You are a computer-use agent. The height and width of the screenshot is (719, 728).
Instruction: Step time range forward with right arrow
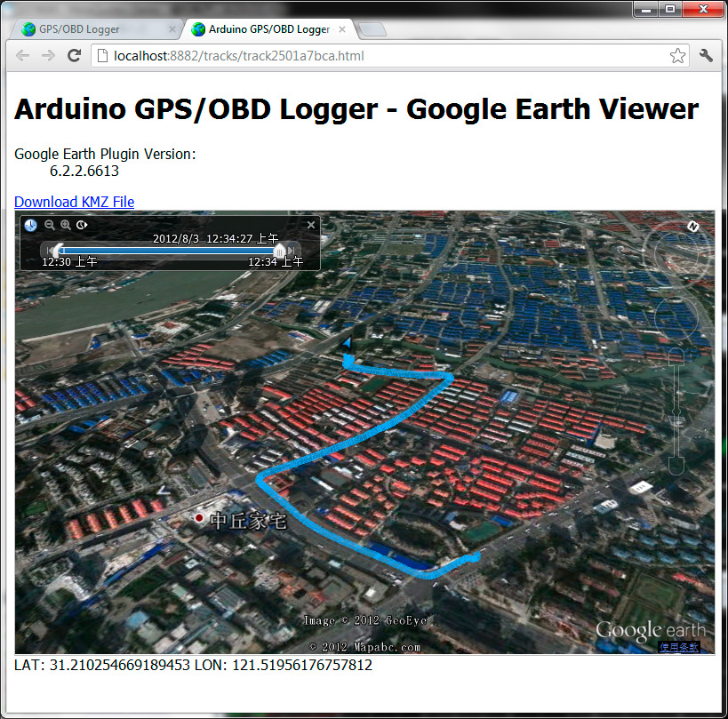coord(291,251)
